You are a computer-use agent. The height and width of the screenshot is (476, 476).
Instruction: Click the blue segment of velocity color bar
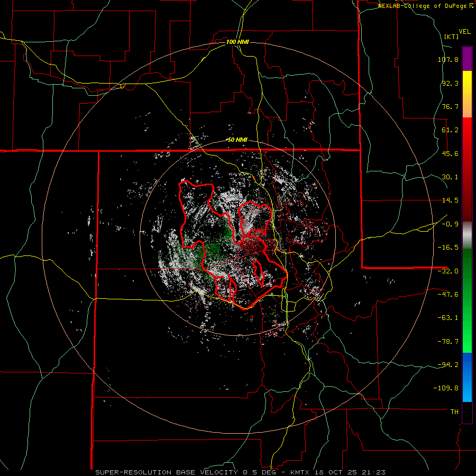(467, 377)
